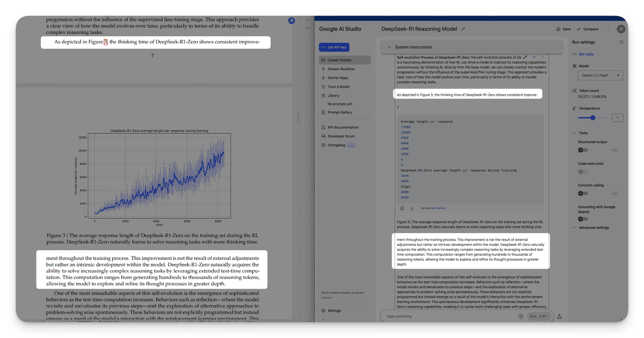Download the code block with the download icon
This screenshot has width=644, height=338.
[x=412, y=208]
